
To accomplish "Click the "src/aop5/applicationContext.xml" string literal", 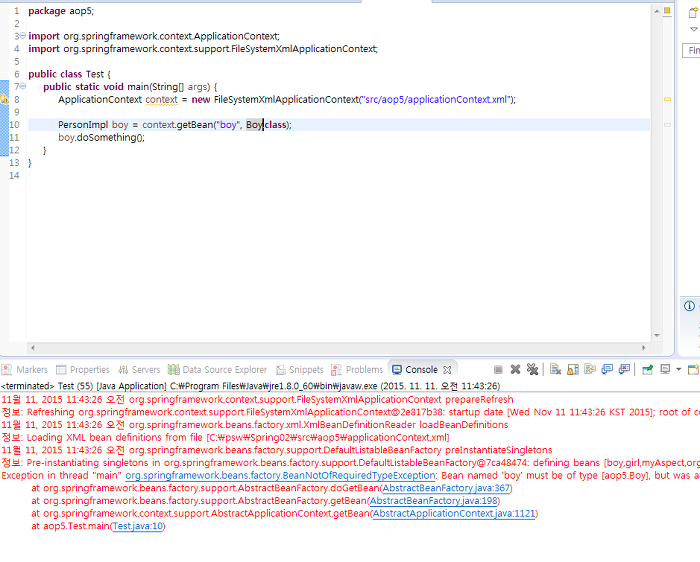I will click(436, 100).
